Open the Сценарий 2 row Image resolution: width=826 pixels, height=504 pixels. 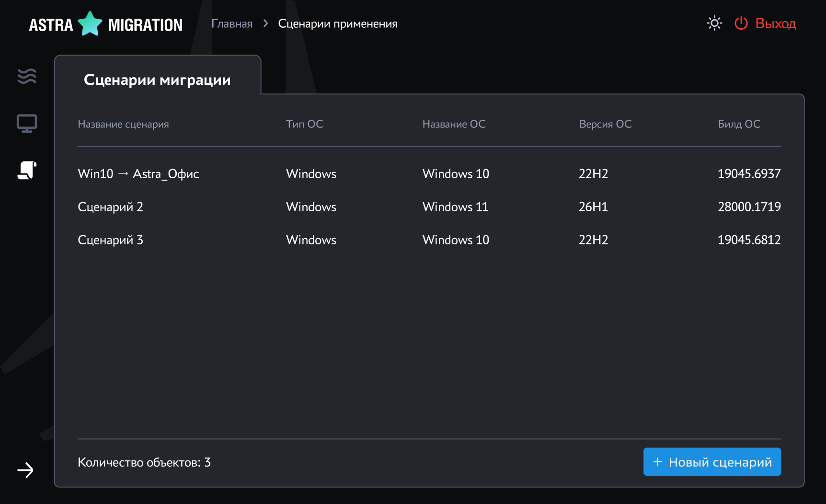pyautogui.click(x=111, y=207)
